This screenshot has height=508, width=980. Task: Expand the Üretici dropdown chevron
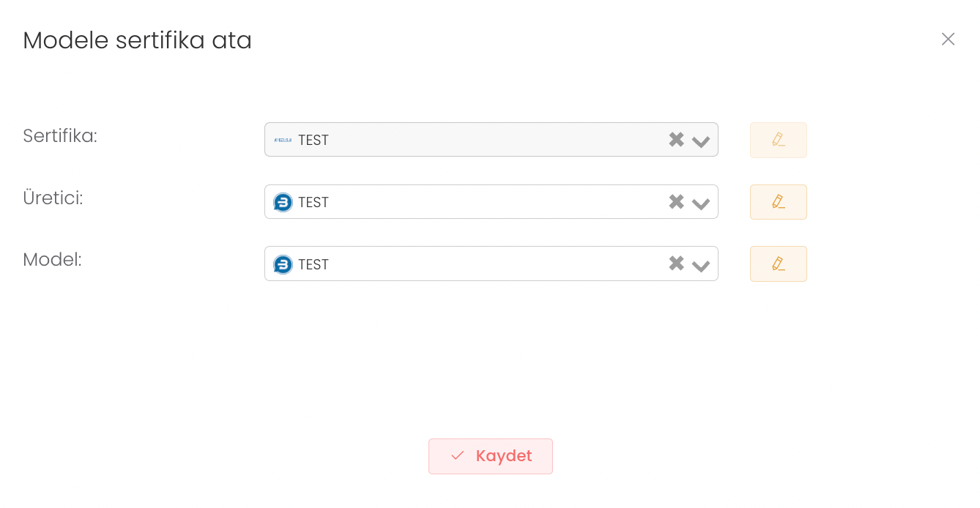pos(701,203)
